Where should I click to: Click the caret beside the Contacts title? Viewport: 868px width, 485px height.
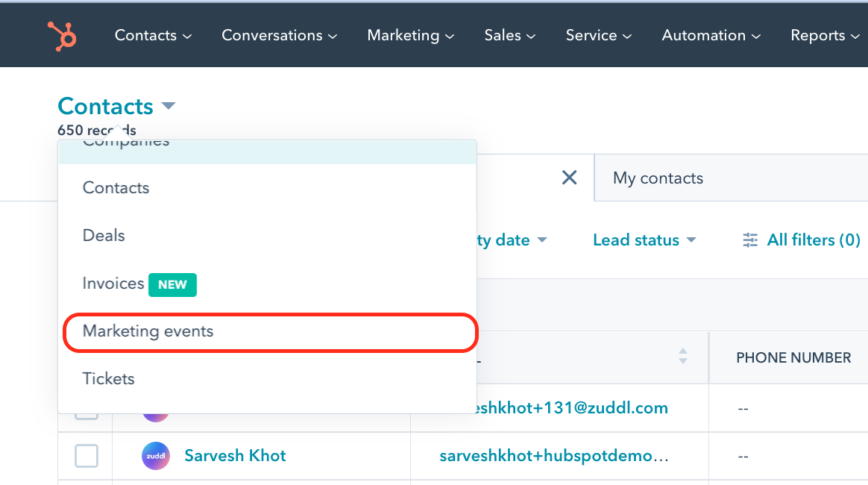pyautogui.click(x=169, y=106)
